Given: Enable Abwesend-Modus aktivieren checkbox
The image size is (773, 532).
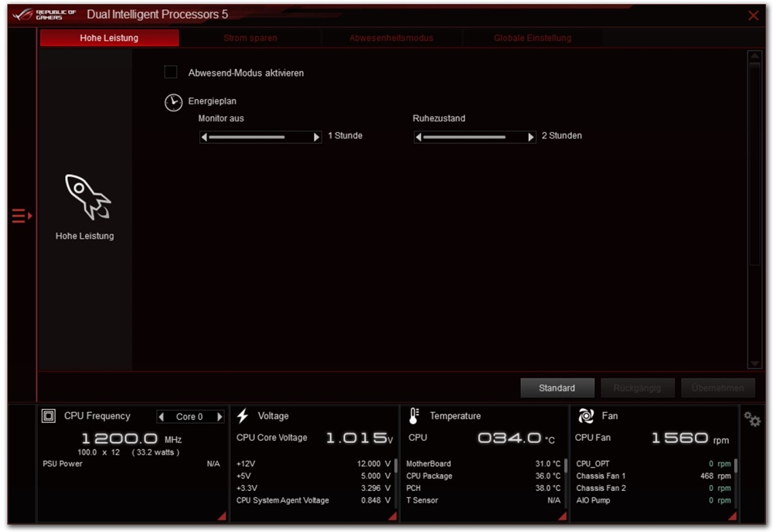Looking at the screenshot, I should 171,72.
